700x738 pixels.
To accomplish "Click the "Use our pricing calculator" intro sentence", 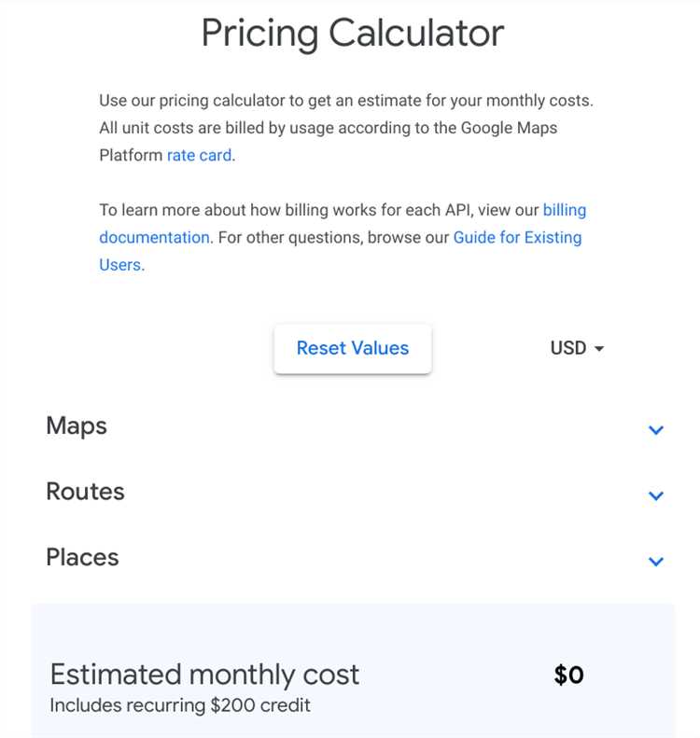I will [345, 101].
